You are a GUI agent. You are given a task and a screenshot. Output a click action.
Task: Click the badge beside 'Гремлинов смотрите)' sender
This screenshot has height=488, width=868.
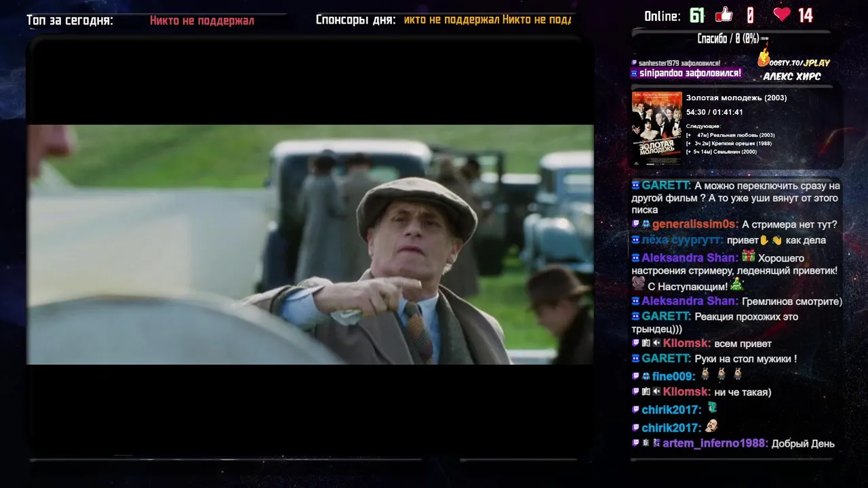(635, 301)
